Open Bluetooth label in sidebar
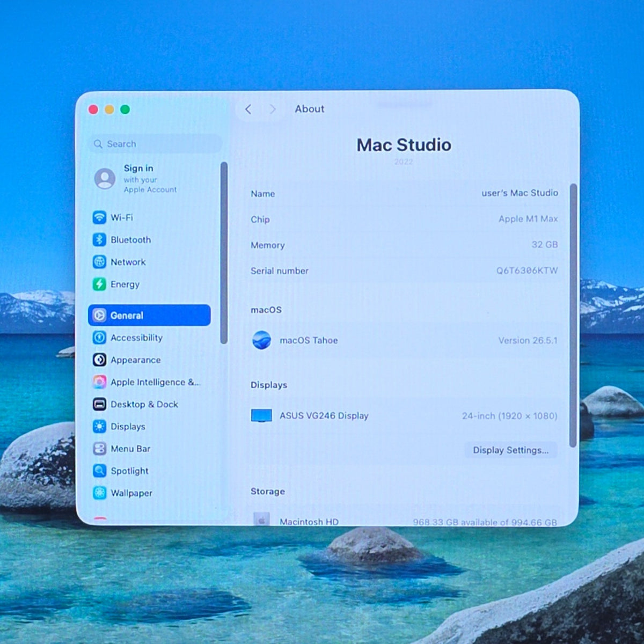This screenshot has width=644, height=644. pos(130,240)
